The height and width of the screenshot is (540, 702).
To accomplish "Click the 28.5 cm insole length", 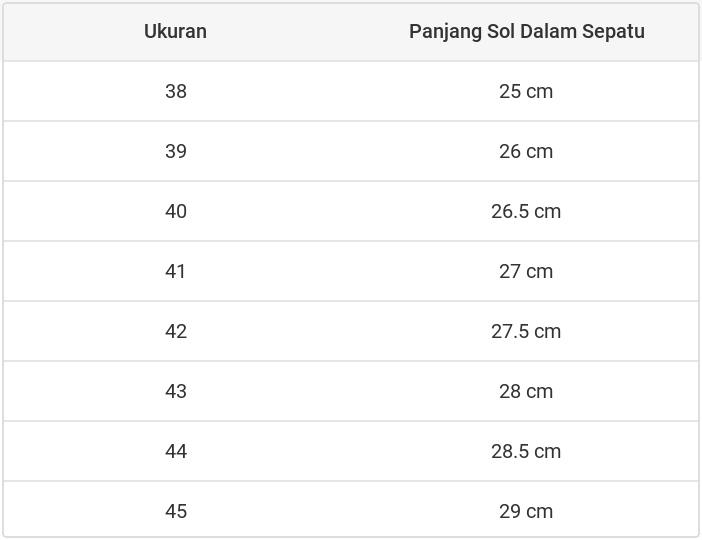I will point(526,451).
